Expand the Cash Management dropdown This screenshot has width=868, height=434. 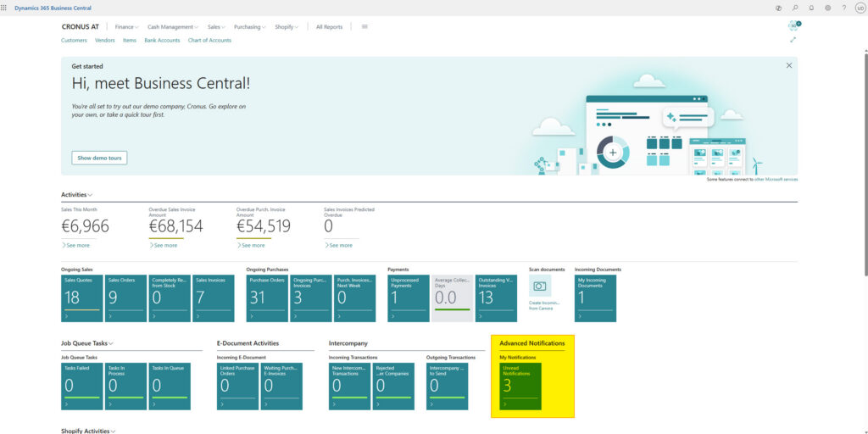click(172, 27)
